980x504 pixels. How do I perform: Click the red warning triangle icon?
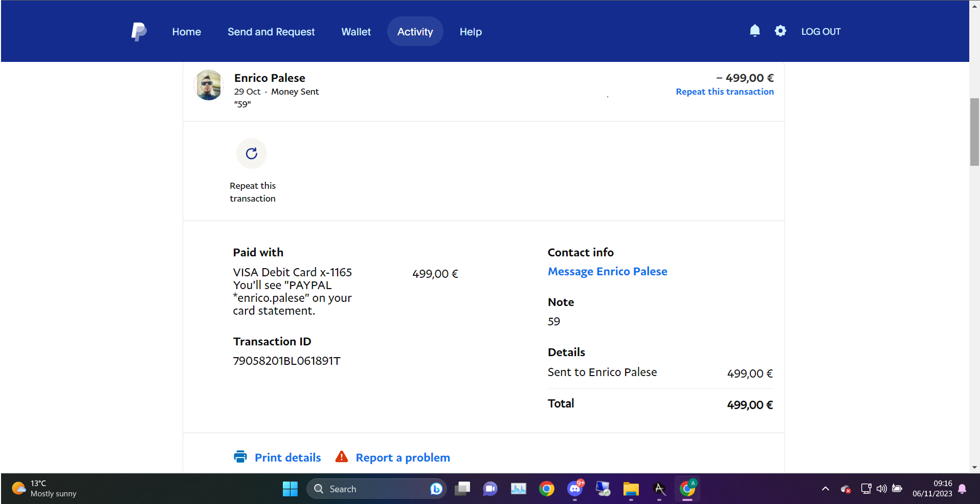(341, 457)
